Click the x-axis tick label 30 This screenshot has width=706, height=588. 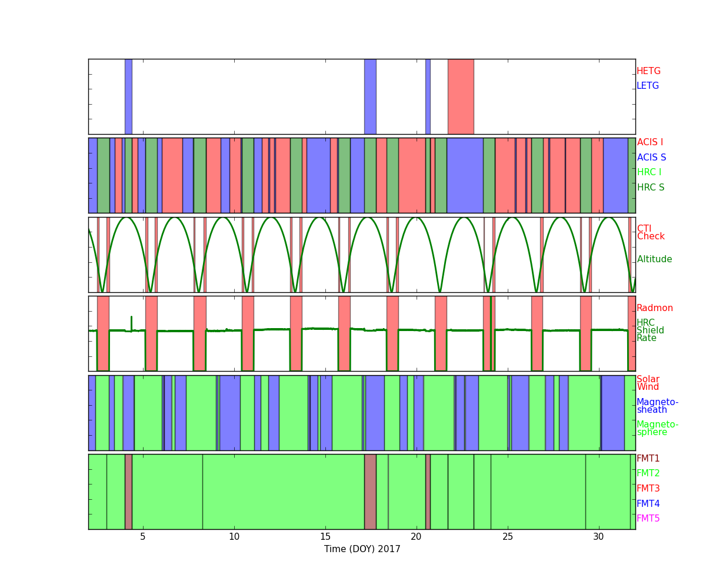[x=599, y=537]
